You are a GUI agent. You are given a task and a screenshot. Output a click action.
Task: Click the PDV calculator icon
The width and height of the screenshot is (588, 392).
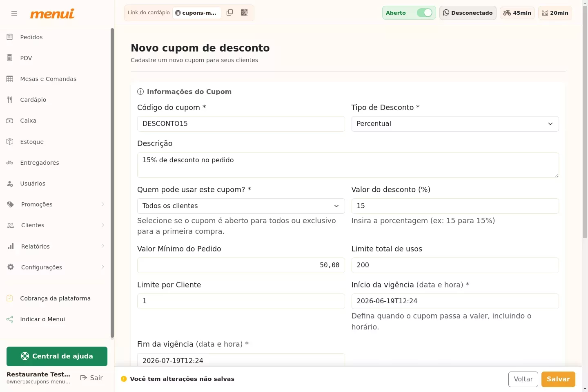point(10,58)
